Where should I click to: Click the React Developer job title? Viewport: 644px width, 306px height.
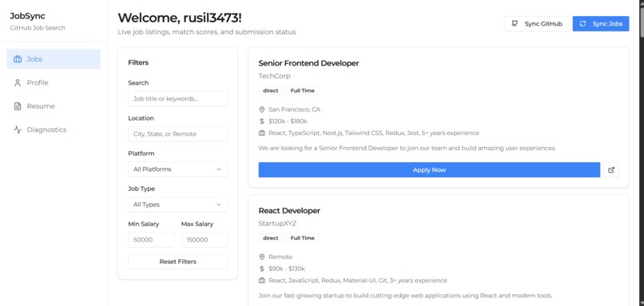289,211
